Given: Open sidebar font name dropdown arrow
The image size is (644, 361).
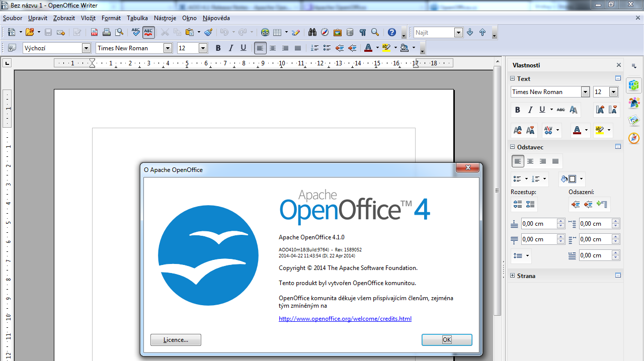Looking at the screenshot, I should click(x=585, y=92).
